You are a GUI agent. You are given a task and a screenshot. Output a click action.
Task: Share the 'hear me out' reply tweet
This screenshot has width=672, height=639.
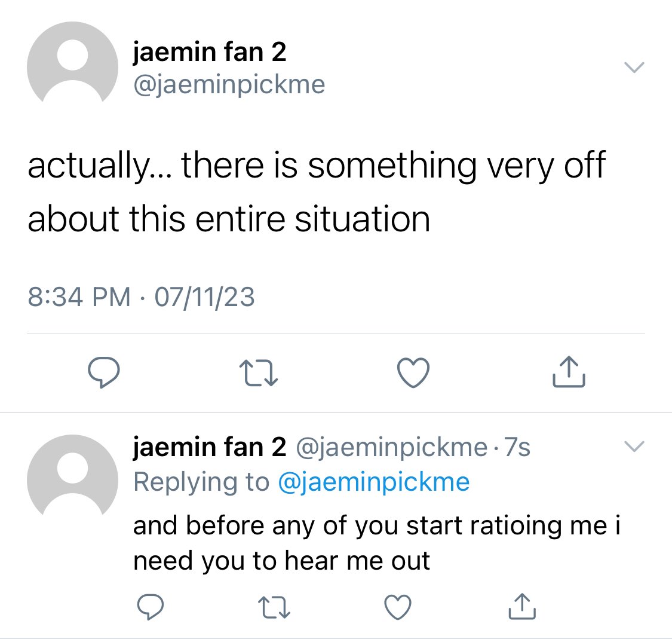pyautogui.click(x=522, y=606)
